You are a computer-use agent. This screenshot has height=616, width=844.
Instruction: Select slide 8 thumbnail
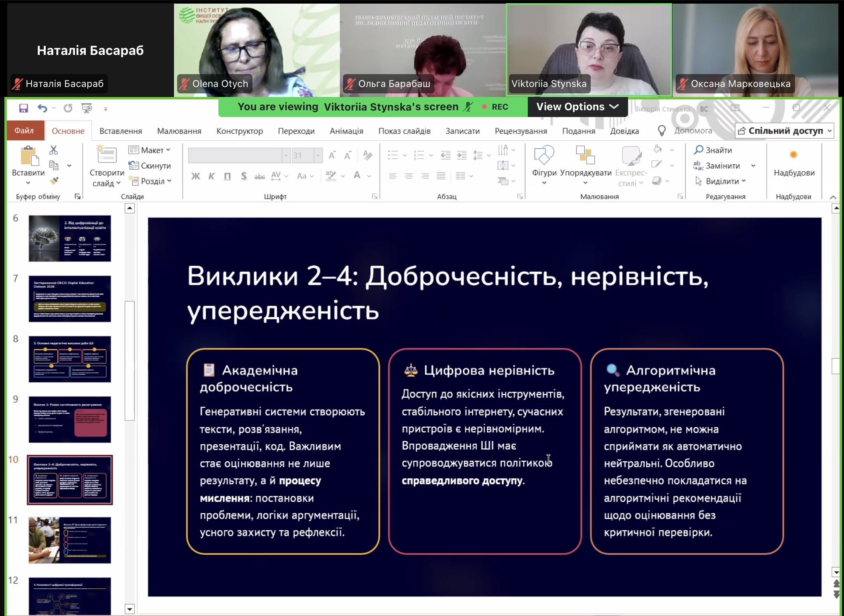(70, 359)
